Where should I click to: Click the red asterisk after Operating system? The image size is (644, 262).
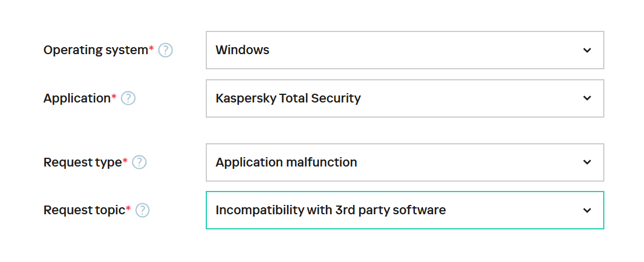click(x=152, y=49)
